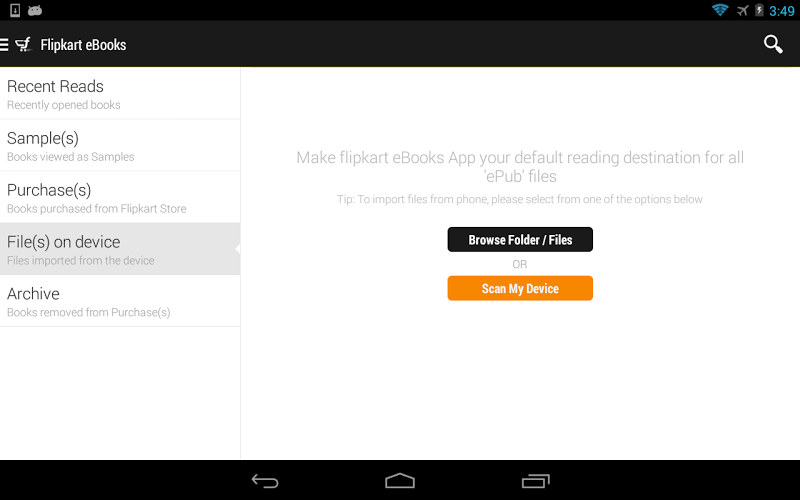This screenshot has width=800, height=500.
Task: Open the Sample(s) section
Action: coord(120,146)
